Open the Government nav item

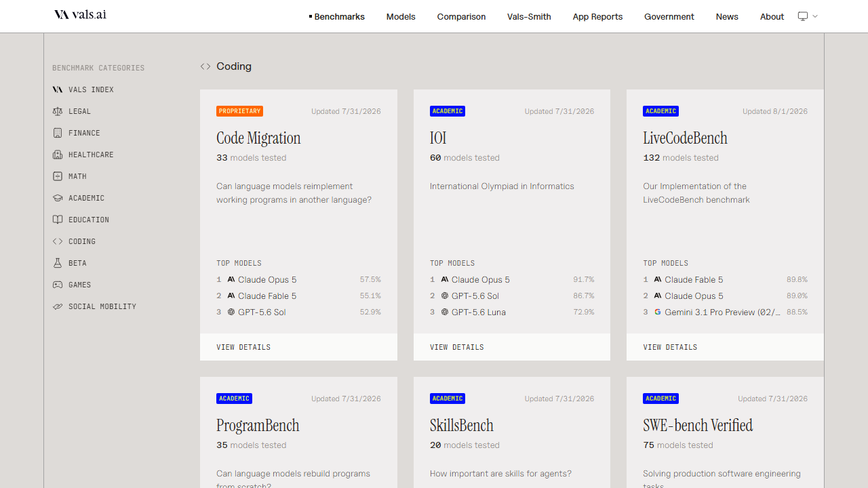[669, 16]
